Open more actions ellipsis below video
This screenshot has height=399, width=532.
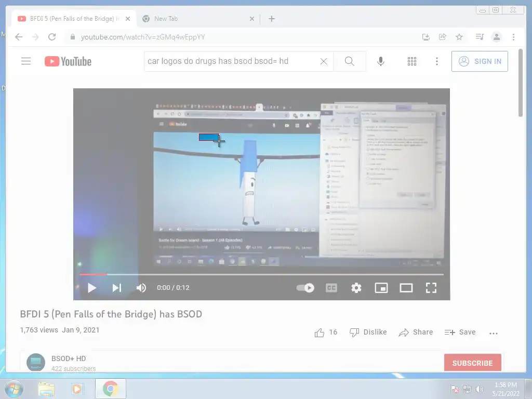click(494, 333)
